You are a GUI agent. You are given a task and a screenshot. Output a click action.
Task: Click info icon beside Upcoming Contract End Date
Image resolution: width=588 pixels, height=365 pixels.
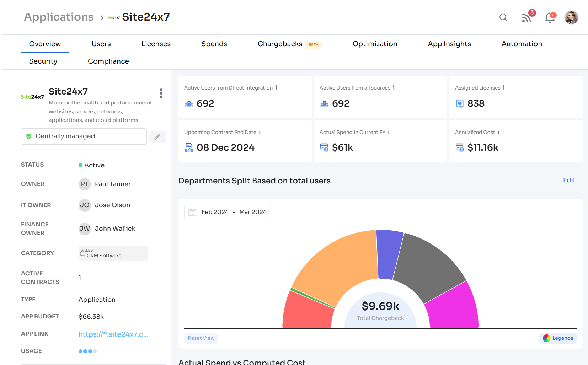(x=260, y=132)
